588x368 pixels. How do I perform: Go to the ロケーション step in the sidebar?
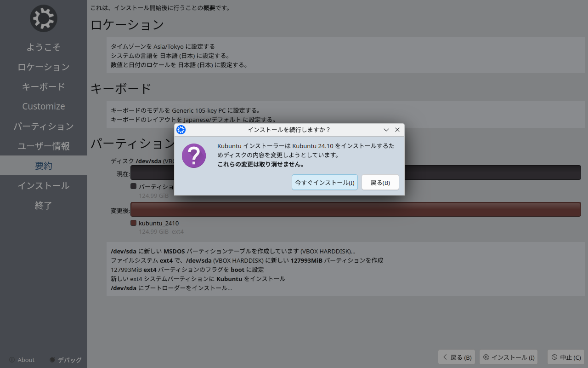[44, 67]
